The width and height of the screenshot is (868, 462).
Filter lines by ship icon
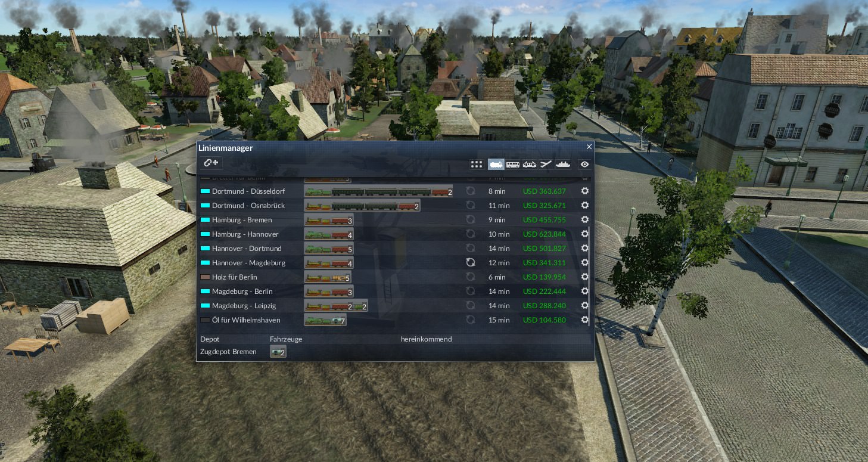click(x=563, y=165)
